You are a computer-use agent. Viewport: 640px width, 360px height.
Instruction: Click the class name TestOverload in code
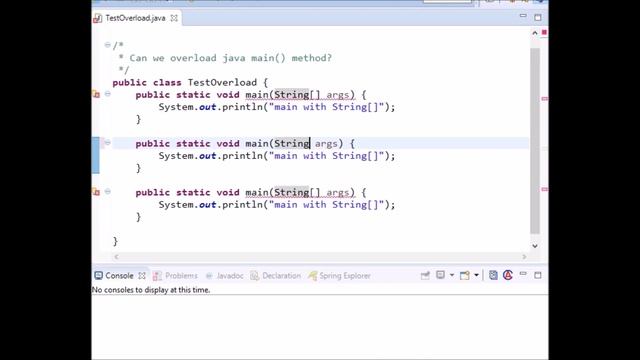(x=222, y=82)
